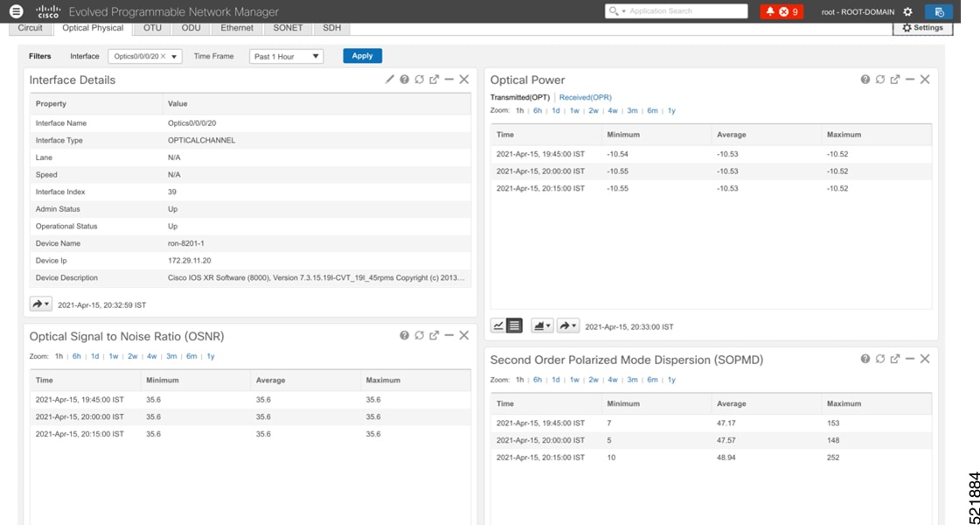The height and width of the screenshot is (525, 980).
Task: Open help for OSNR panel
Action: (x=405, y=335)
